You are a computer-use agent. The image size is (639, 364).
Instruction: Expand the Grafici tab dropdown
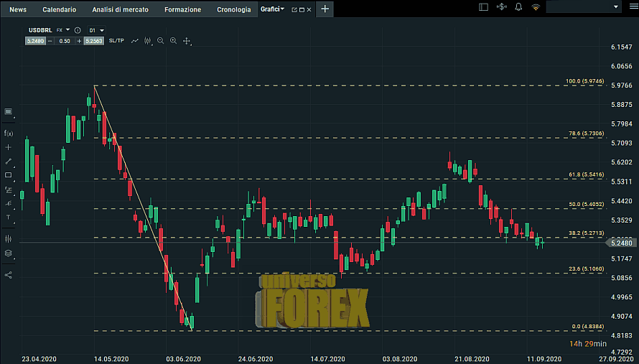(282, 9)
